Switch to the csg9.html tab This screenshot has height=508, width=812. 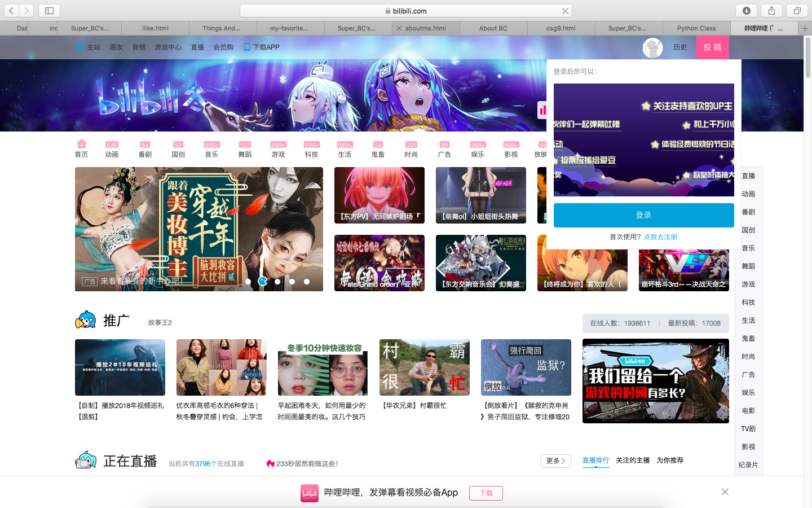pyautogui.click(x=561, y=28)
